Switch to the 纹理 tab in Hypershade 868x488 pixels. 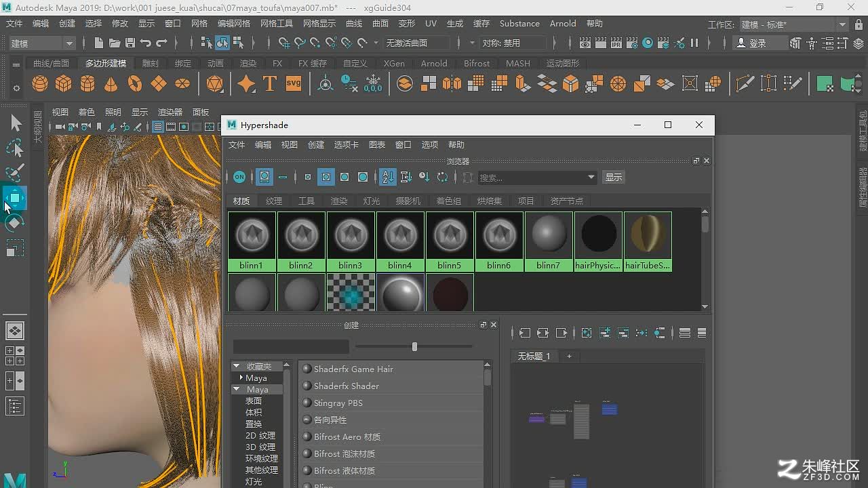click(273, 201)
